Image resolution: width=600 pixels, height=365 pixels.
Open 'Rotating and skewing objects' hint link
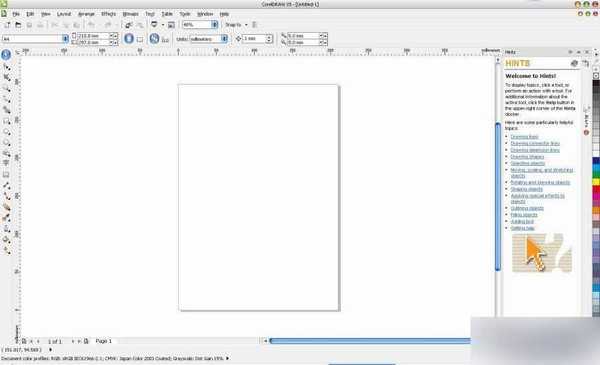coord(540,182)
